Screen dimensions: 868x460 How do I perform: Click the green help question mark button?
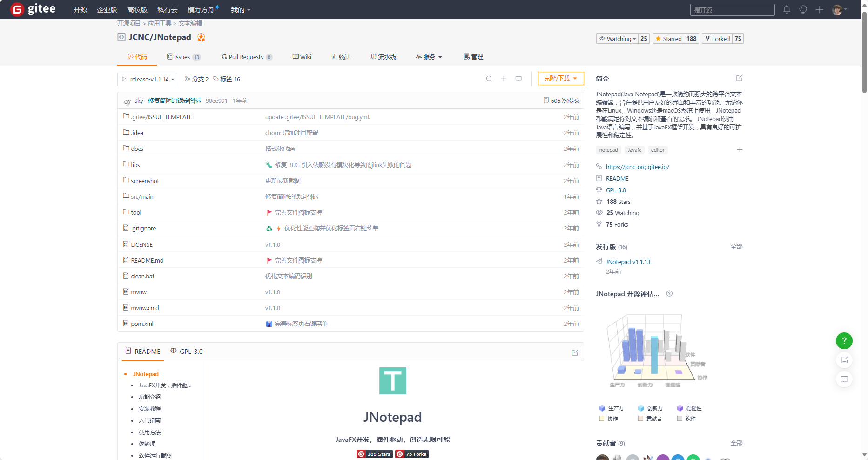pos(844,341)
